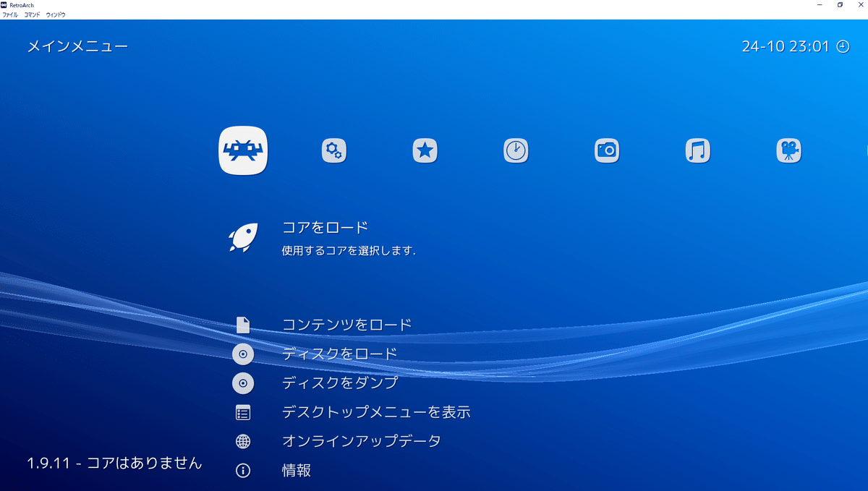
Task: Select デスクトップメニューを表示 entry
Action: pyautogui.click(x=376, y=413)
